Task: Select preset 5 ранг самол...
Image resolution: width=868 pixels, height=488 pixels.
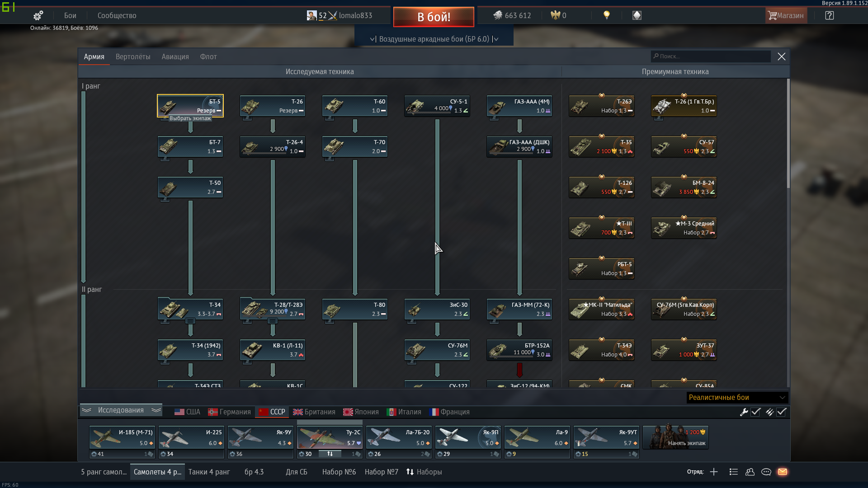Action: (x=104, y=472)
